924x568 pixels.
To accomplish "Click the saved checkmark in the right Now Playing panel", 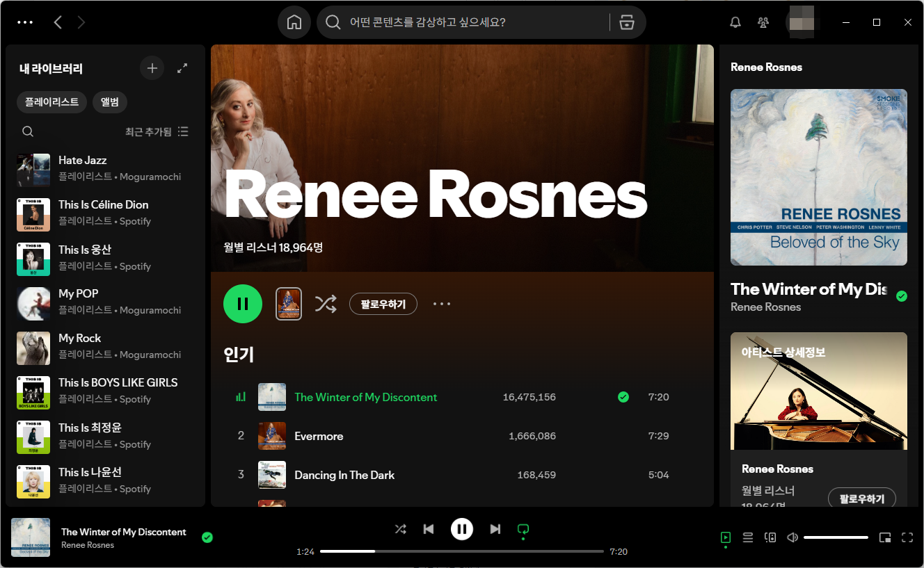I will tap(902, 296).
